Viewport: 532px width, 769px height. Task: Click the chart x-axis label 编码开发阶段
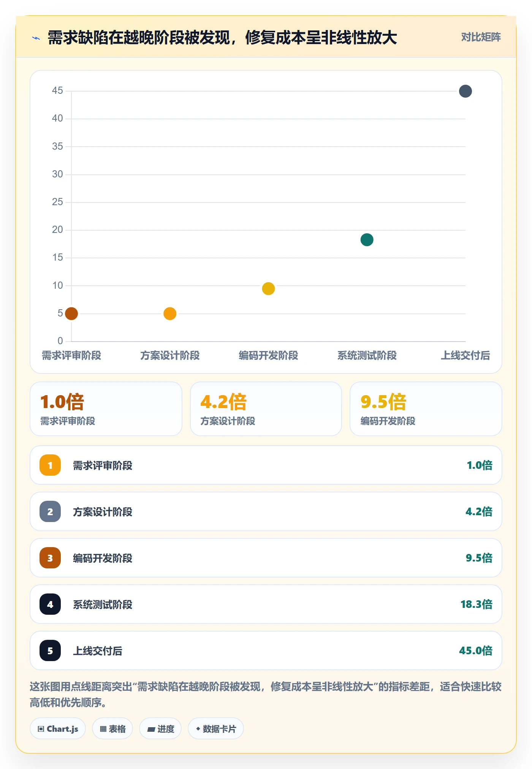coord(268,355)
